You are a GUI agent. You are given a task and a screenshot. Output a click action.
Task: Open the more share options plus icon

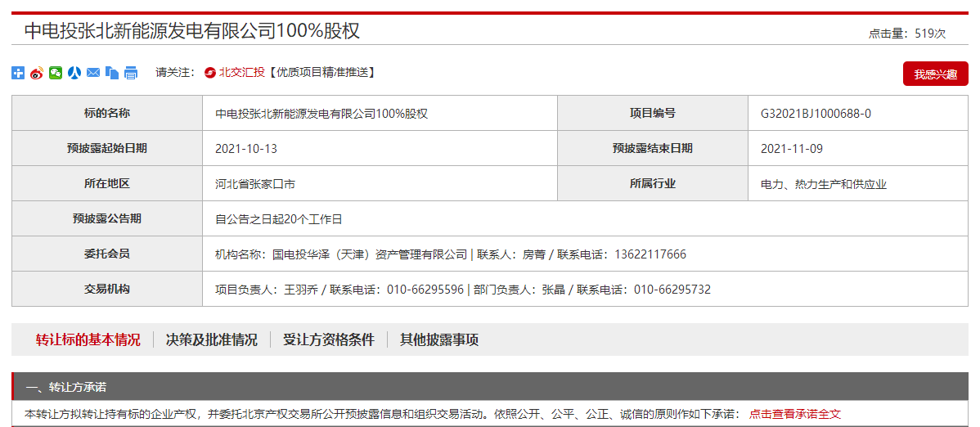point(18,73)
